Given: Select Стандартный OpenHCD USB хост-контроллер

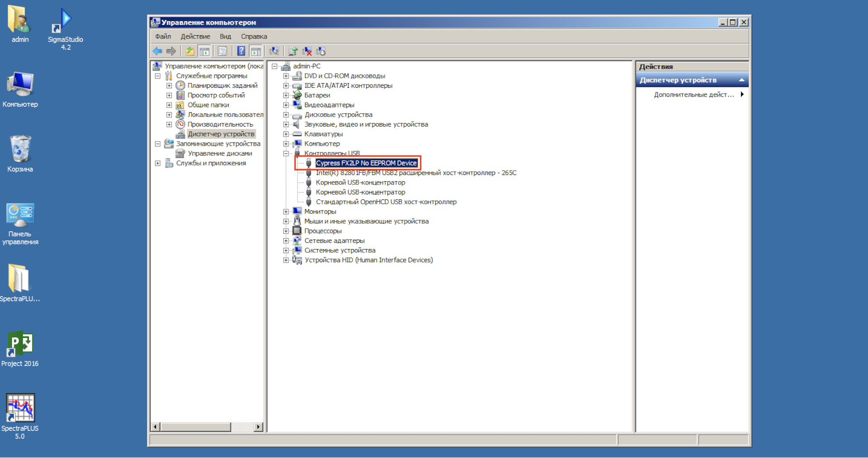Looking at the screenshot, I should [386, 202].
